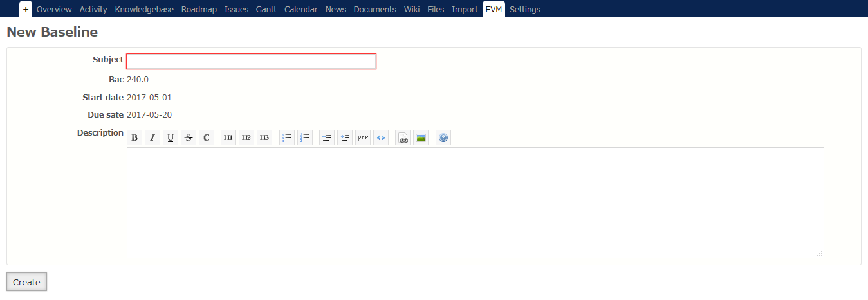The height and width of the screenshot is (300, 868).
Task: Insert Heading 3 with H3 button
Action: tap(264, 137)
